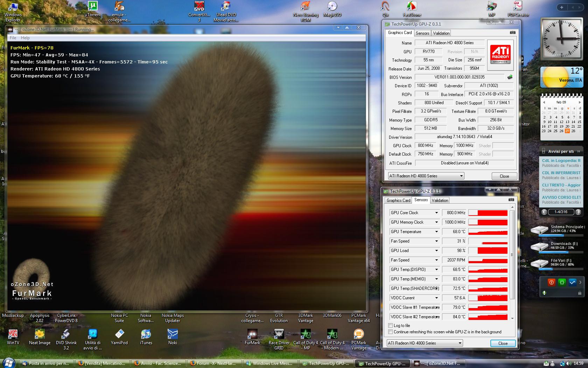Enable the Log to file checkbox
The height and width of the screenshot is (368, 588).
[x=390, y=326]
